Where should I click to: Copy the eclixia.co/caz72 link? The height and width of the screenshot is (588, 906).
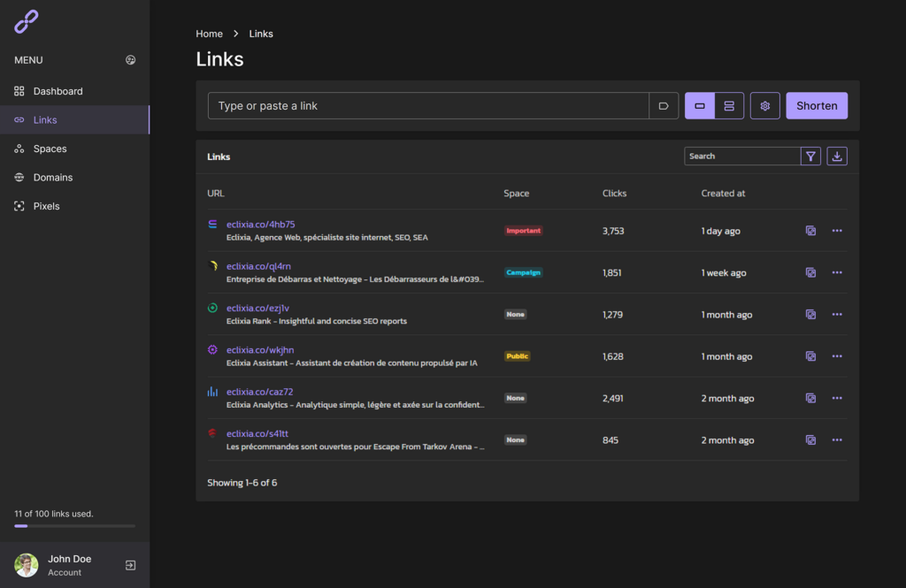[x=810, y=399]
